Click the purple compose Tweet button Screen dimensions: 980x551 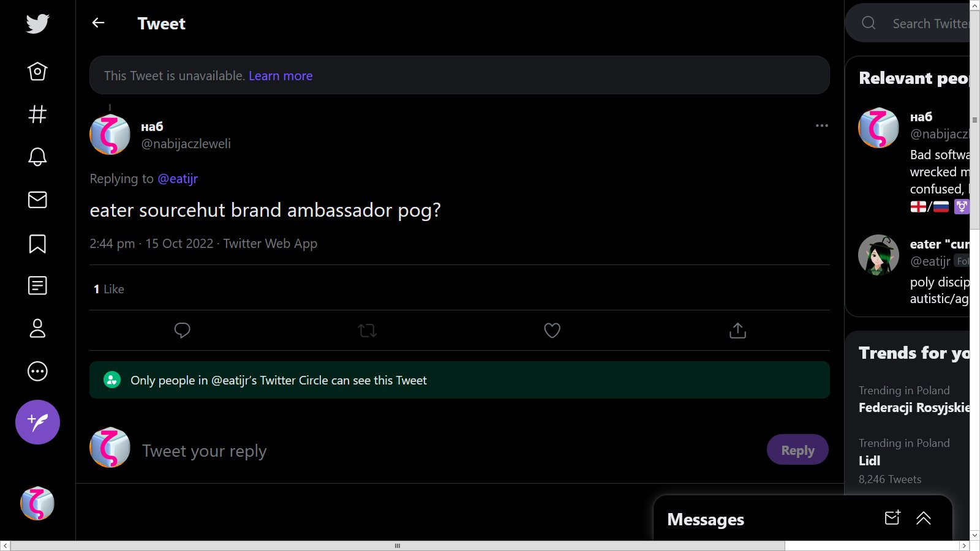click(37, 422)
